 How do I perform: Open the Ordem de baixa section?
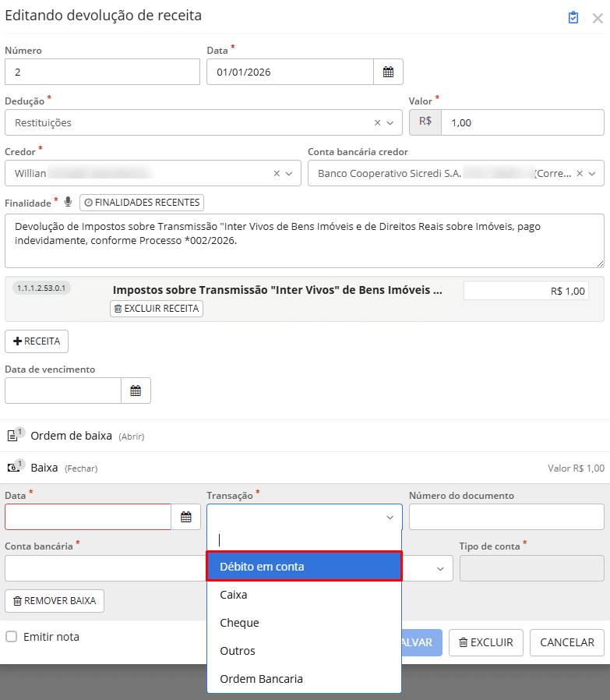pos(131,437)
